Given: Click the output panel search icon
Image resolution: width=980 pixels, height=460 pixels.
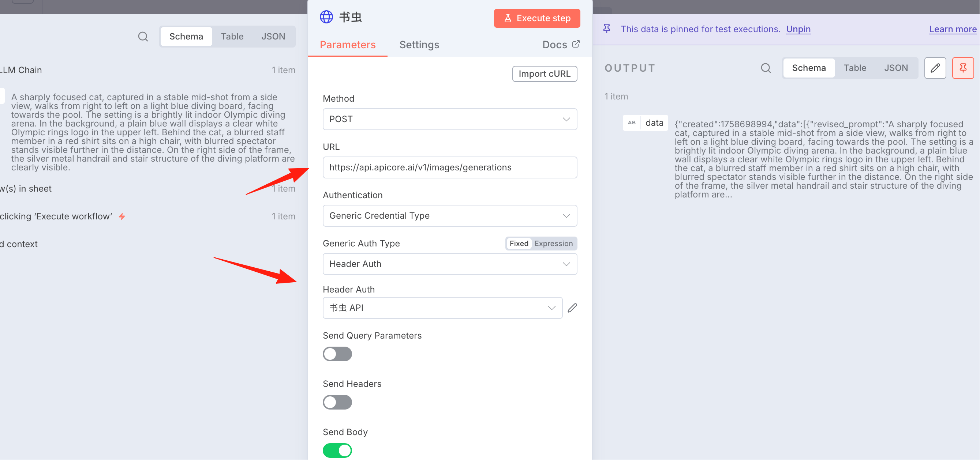Looking at the screenshot, I should pyautogui.click(x=766, y=68).
